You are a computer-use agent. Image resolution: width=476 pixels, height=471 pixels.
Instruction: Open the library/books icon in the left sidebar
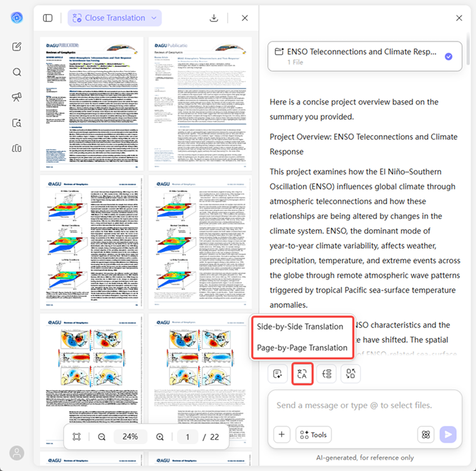16,148
